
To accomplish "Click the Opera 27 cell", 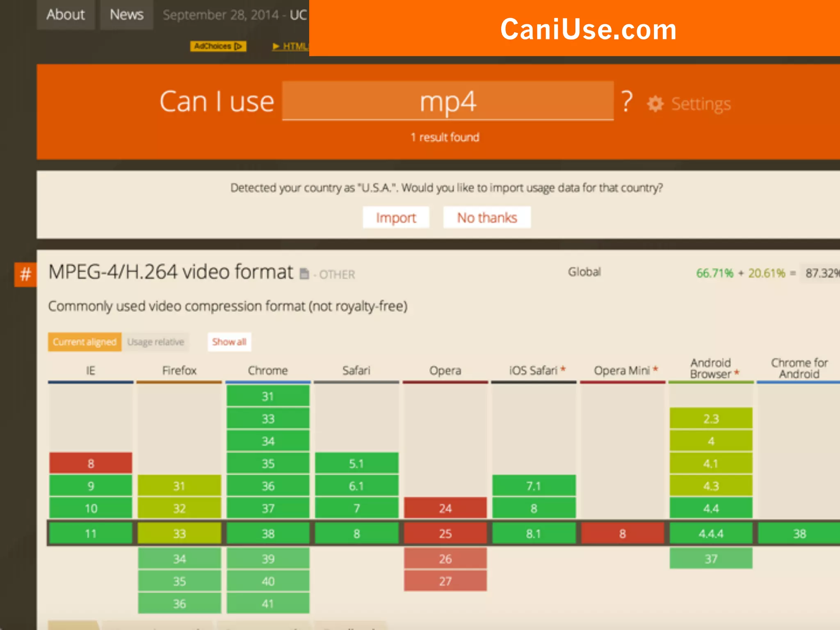I will (445, 581).
